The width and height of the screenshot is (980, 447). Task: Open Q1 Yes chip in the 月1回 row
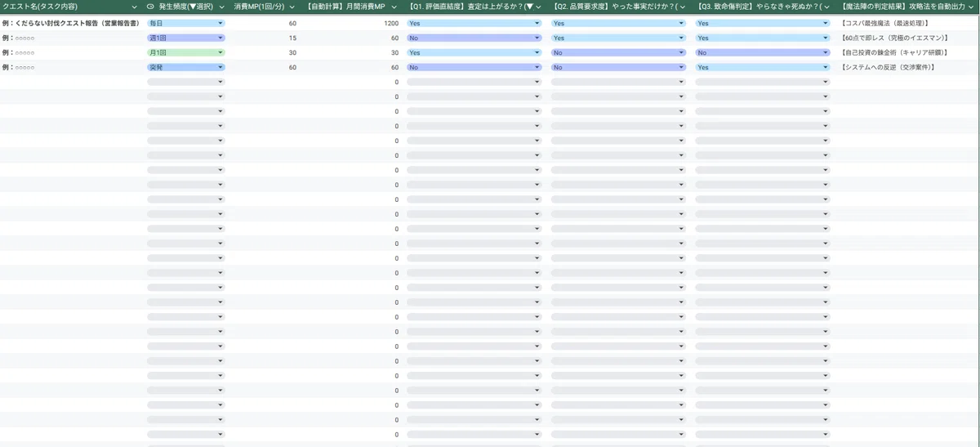pyautogui.click(x=474, y=52)
